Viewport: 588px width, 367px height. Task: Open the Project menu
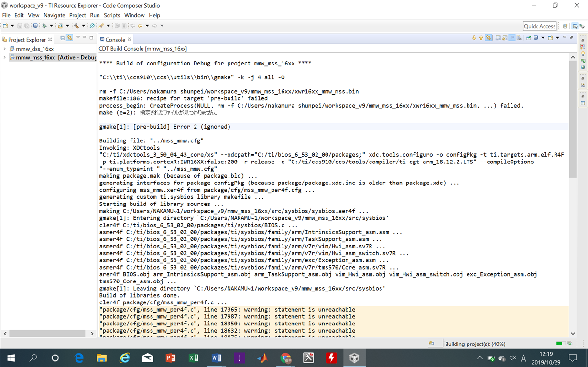pos(77,15)
